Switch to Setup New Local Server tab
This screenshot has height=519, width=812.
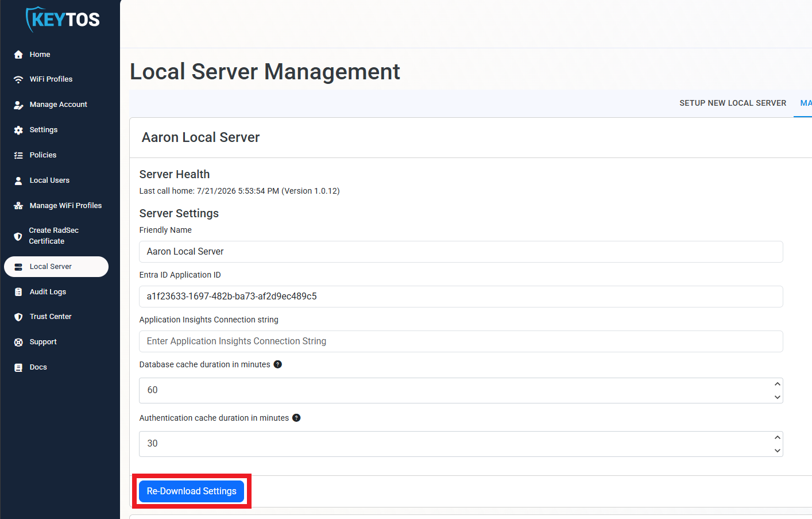click(733, 103)
